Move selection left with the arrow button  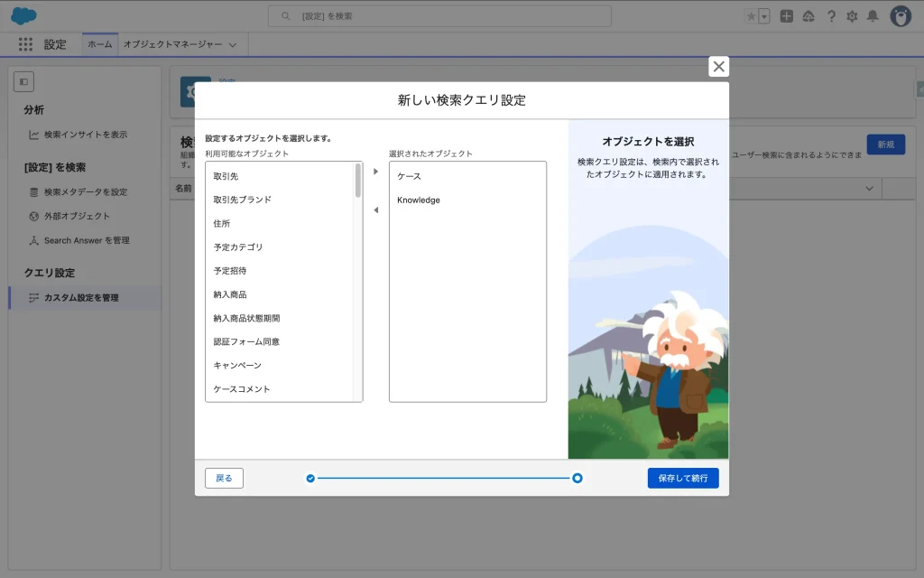click(x=375, y=210)
